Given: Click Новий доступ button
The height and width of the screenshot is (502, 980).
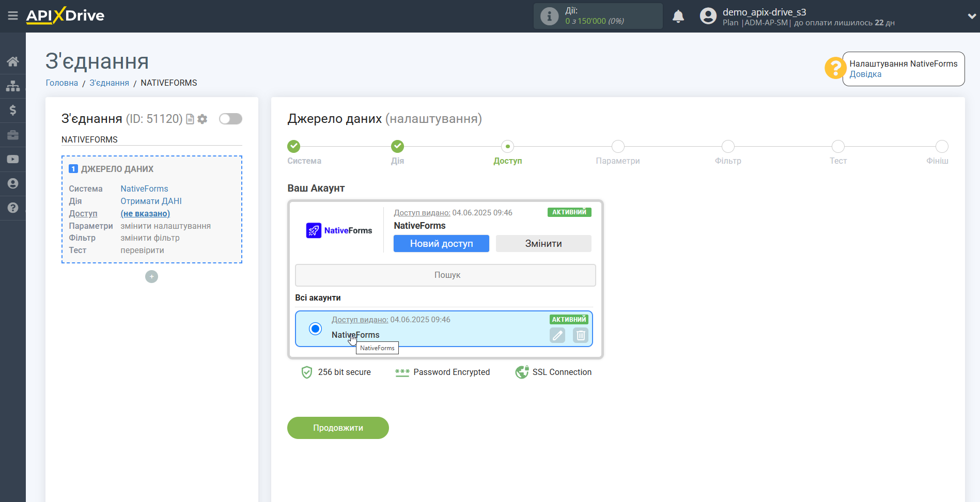Looking at the screenshot, I should pyautogui.click(x=441, y=244).
